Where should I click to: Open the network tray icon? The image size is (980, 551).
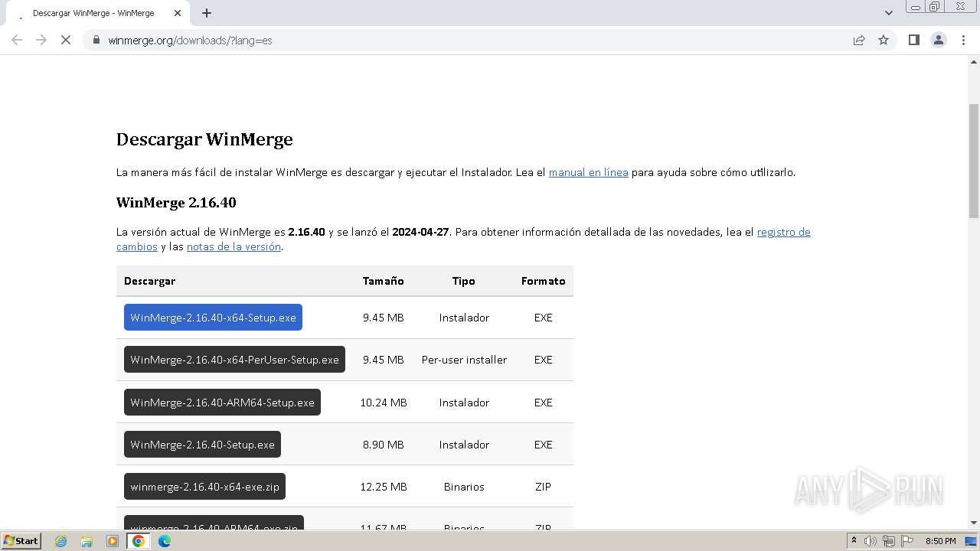coord(889,541)
